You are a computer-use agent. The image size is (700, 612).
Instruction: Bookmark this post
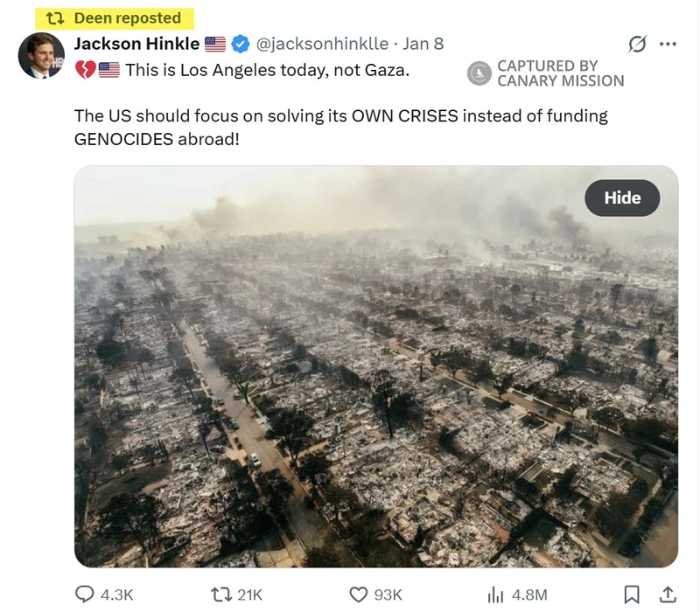[x=631, y=595]
